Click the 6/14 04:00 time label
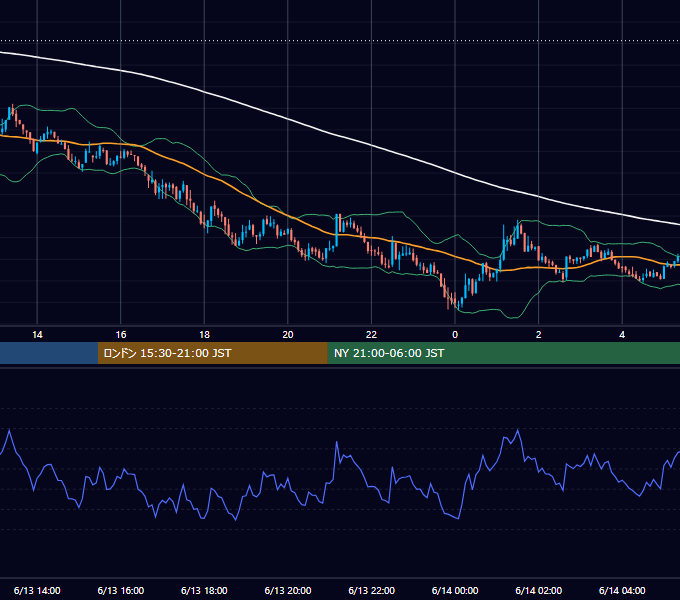This screenshot has width=680, height=600. (622, 590)
